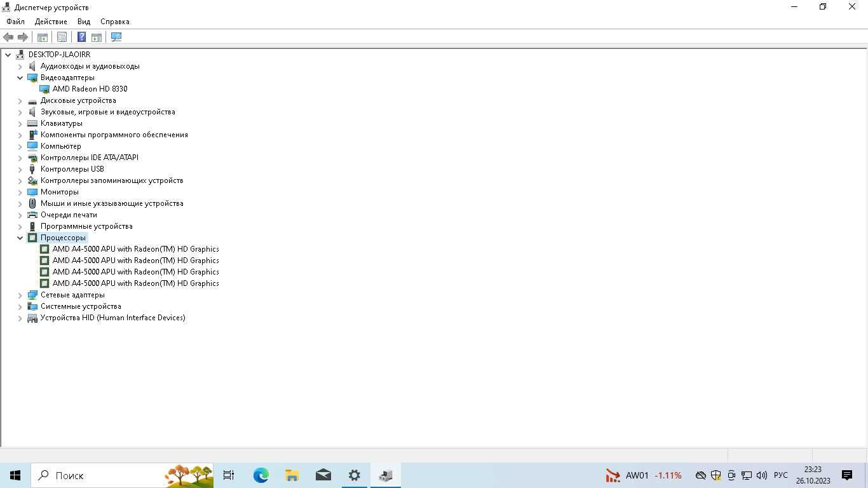The height and width of the screenshot is (488, 868).
Task: Select the second AMD A4-5000 APU entry
Action: (x=135, y=261)
